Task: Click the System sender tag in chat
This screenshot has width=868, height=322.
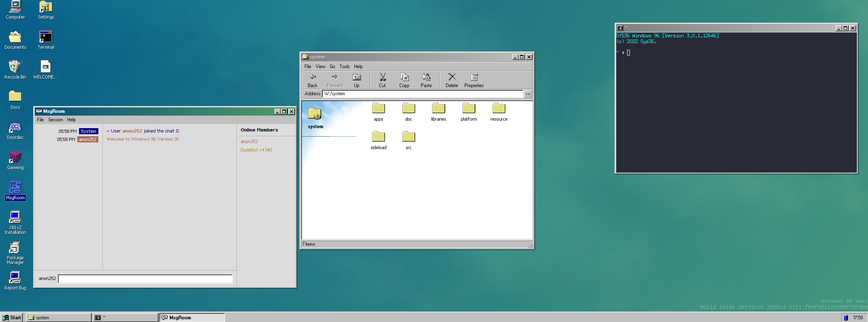Action: click(89, 131)
